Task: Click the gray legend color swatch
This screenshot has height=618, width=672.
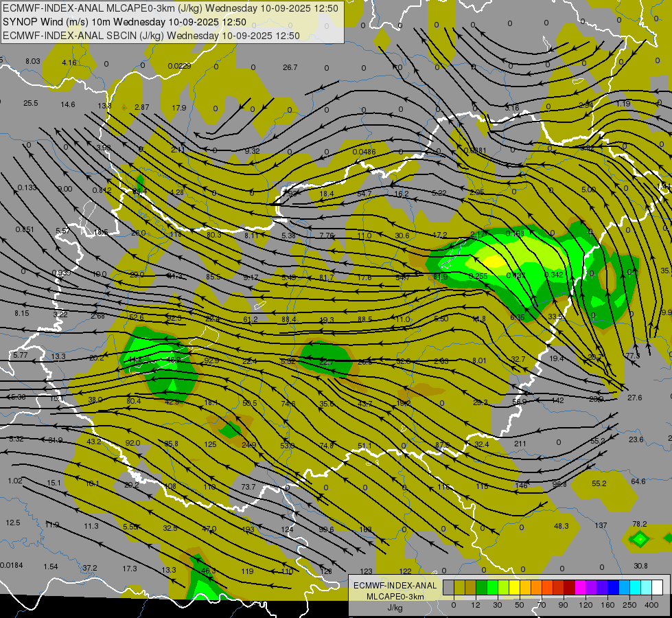Action: point(449,588)
